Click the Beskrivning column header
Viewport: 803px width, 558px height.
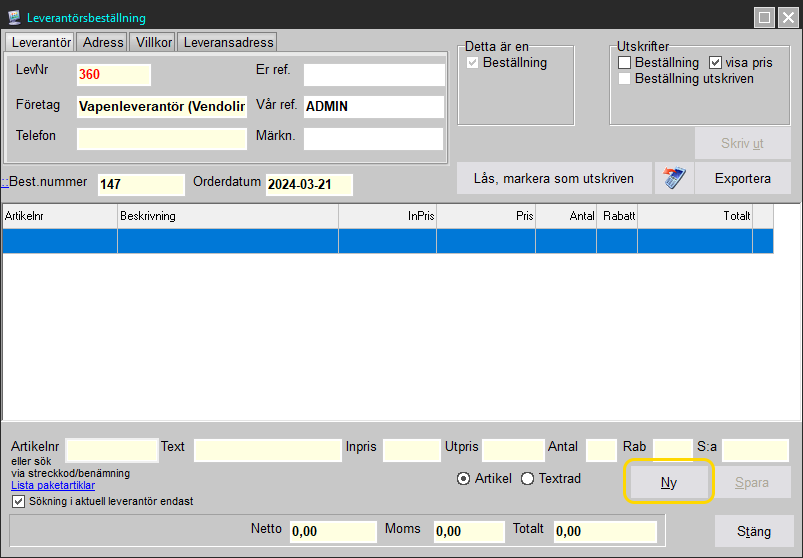[x=227, y=216]
